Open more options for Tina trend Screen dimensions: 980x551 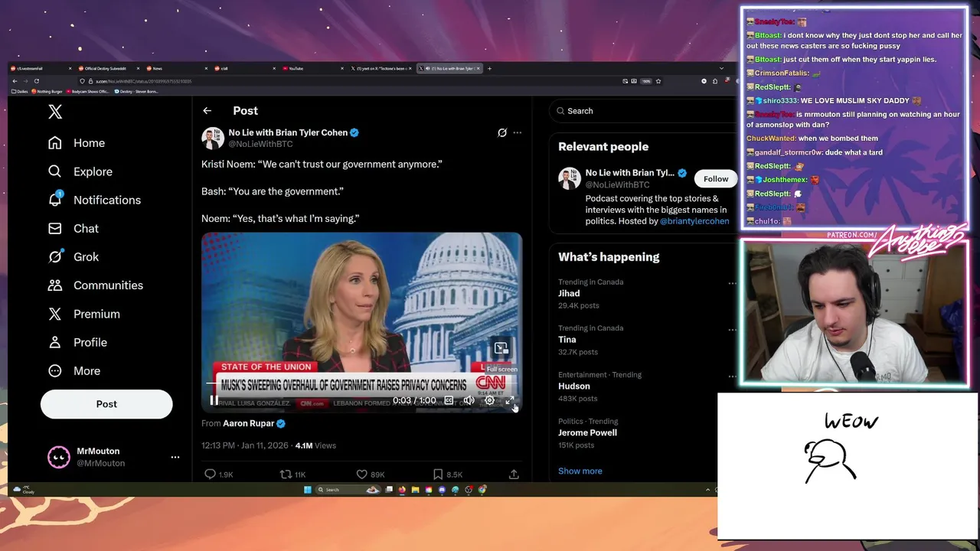(x=732, y=330)
